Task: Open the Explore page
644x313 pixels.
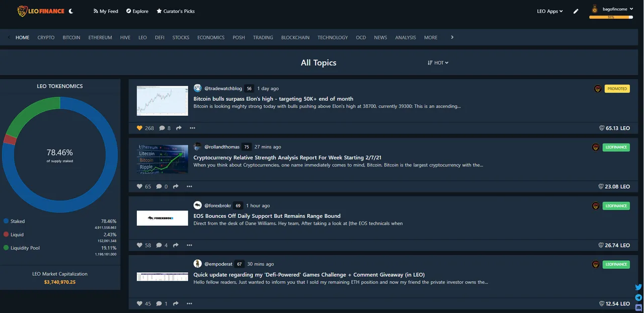Action: tap(137, 11)
